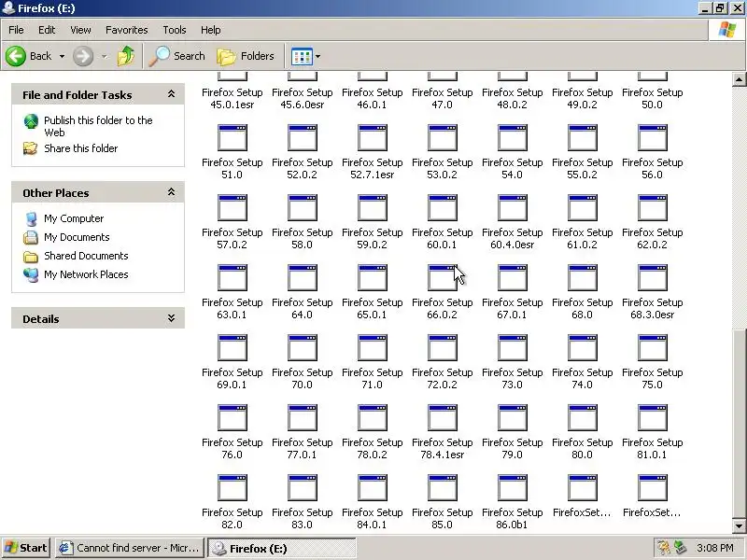Click the Firefox Setup 61.0.2 icon
The height and width of the screenshot is (560, 747).
tap(582, 207)
